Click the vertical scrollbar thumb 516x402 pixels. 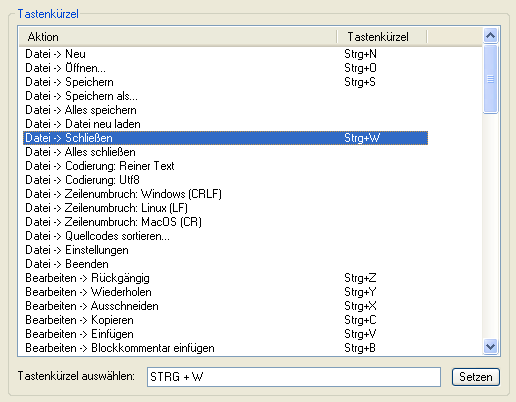point(490,79)
